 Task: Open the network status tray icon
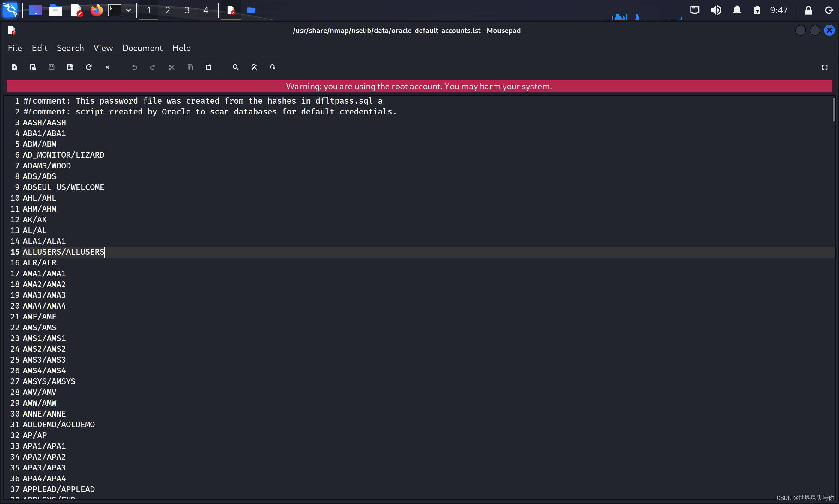click(x=695, y=10)
